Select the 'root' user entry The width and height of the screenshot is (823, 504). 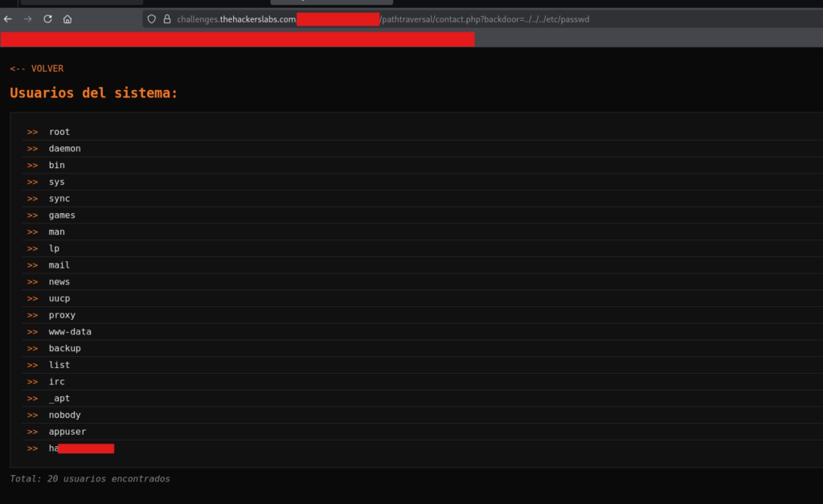[59, 132]
